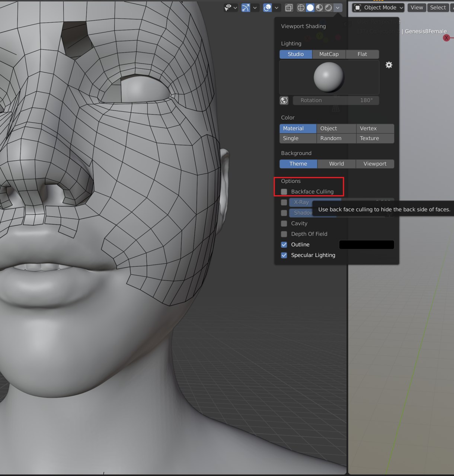Expand the selectability filter dropdown arrow
The image size is (454, 476).
coord(235,7)
